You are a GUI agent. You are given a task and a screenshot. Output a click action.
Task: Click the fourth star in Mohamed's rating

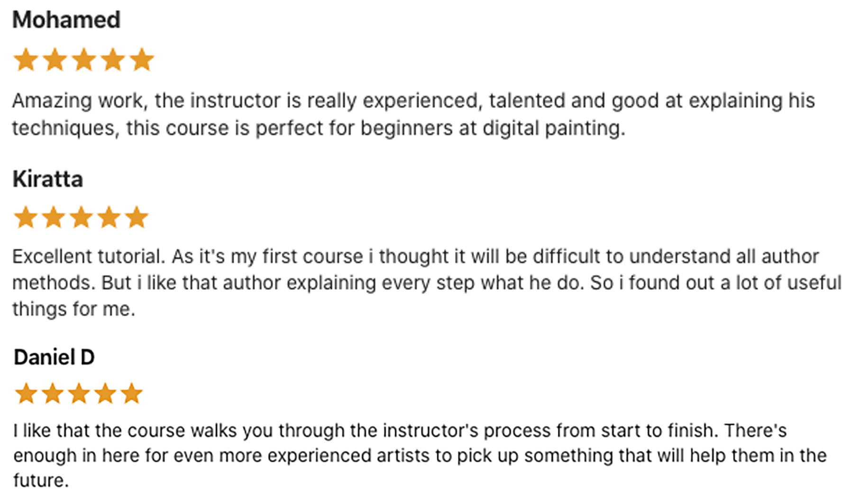click(x=113, y=60)
